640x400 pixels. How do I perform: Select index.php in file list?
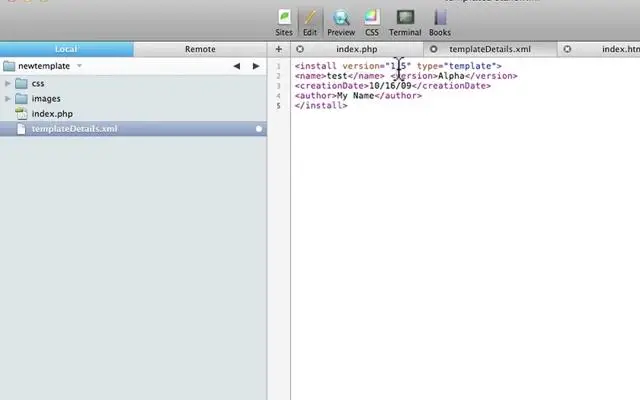point(133,113)
